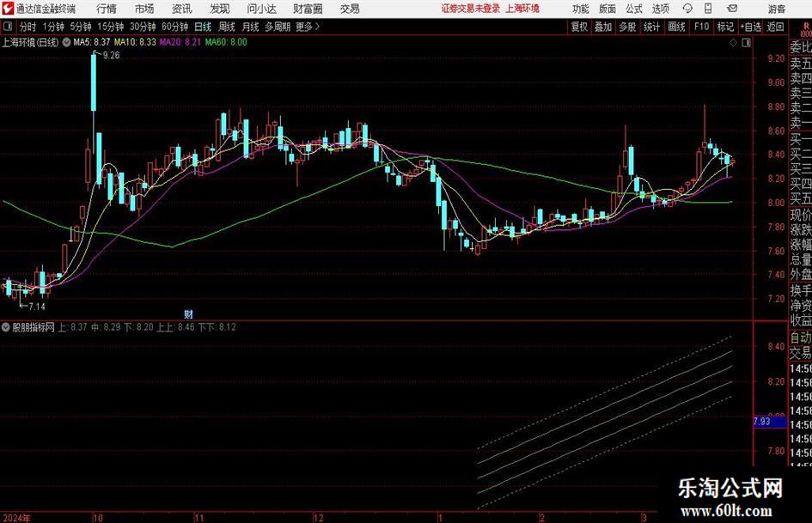This screenshot has width=812, height=523.
Task: Switch to the 1分钟 period tab
Action: point(53,27)
